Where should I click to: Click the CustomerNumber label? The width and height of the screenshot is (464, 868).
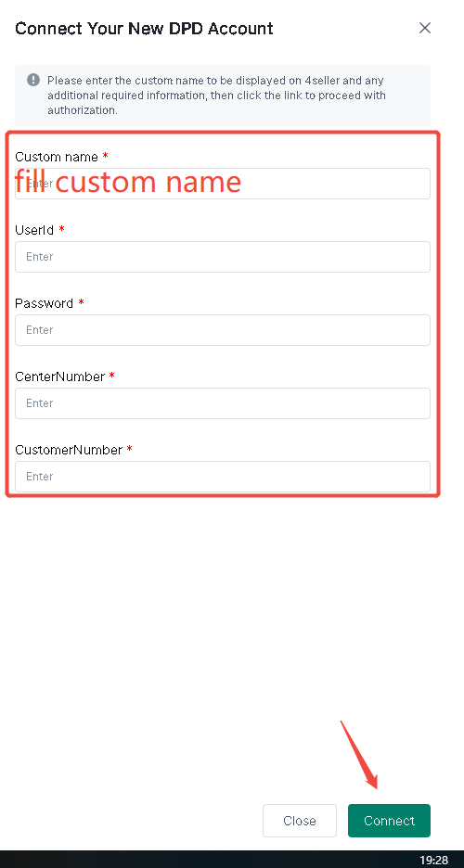[x=69, y=450]
